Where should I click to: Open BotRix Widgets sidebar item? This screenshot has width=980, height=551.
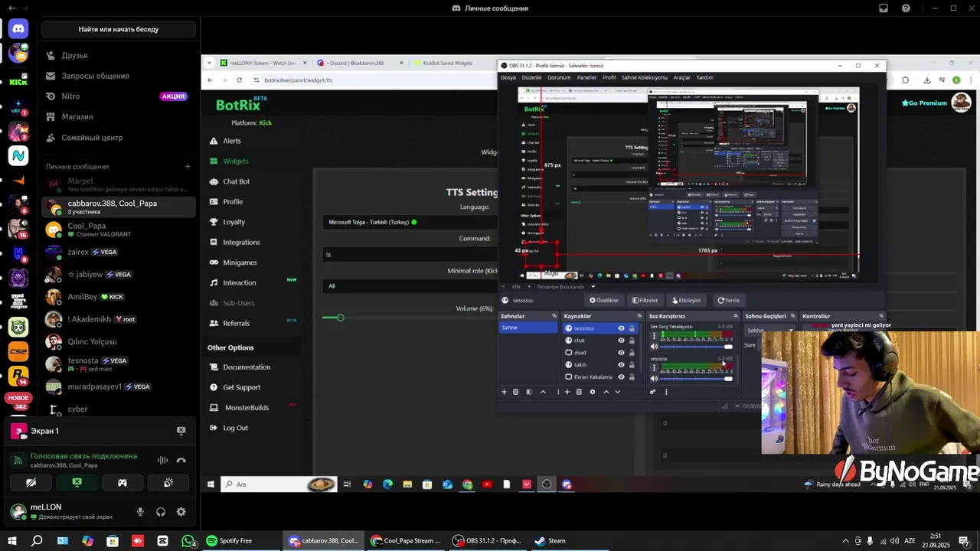click(235, 161)
